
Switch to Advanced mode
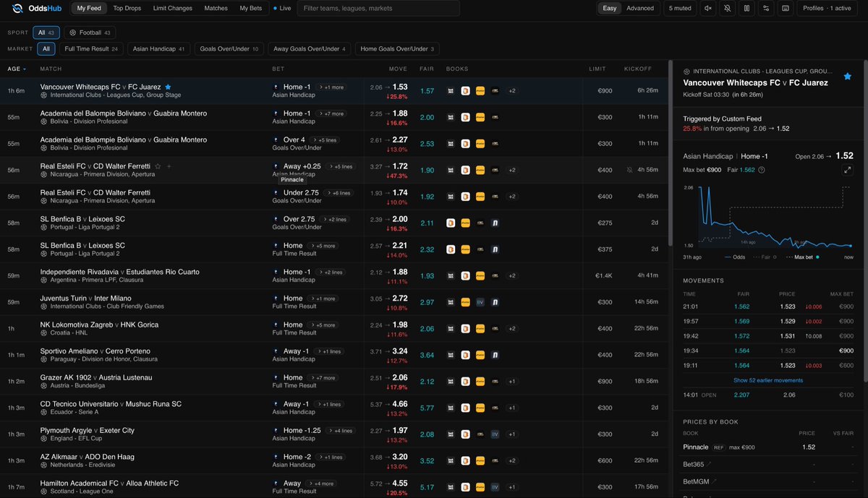639,9
